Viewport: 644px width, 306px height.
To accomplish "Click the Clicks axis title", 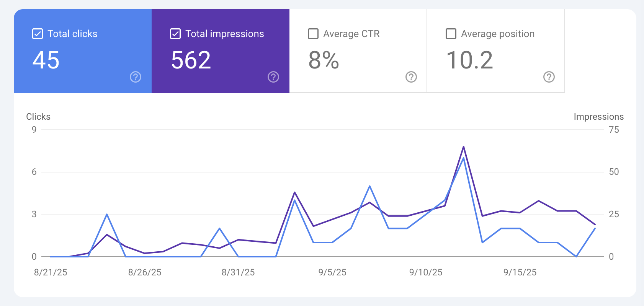I will pos(38,117).
